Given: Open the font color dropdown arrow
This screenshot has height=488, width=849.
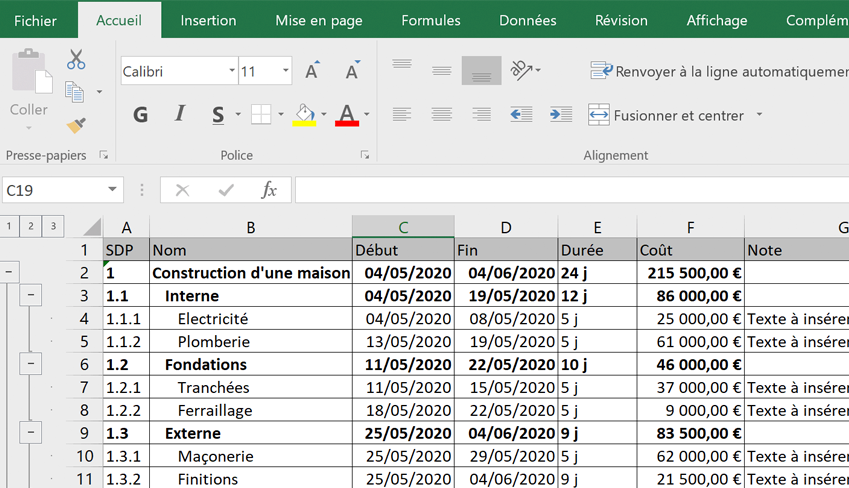Looking at the screenshot, I should click(367, 114).
